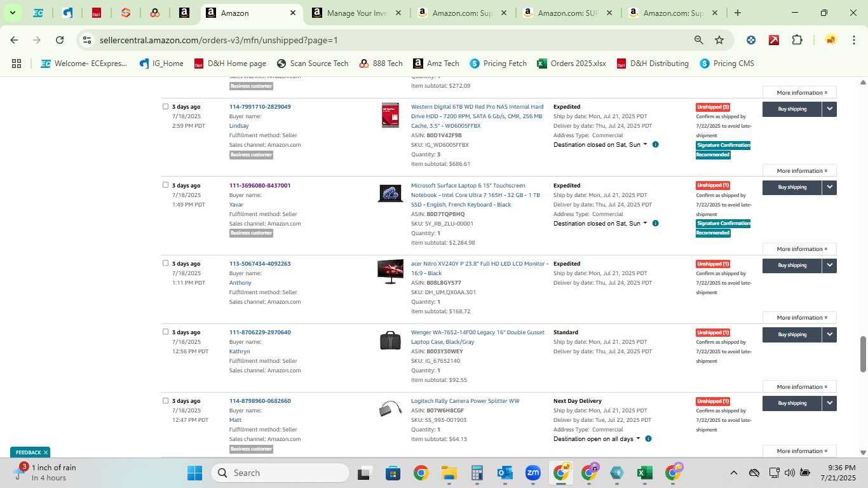This screenshot has height=488, width=868.
Task: View info icon for Lindsay's destination hours
Action: click(x=656, y=145)
